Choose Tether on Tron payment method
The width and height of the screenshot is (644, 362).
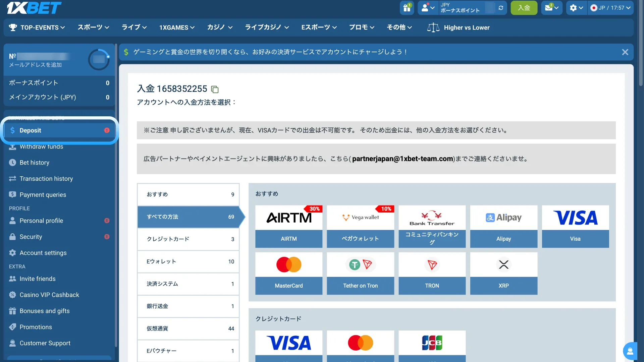click(x=360, y=274)
